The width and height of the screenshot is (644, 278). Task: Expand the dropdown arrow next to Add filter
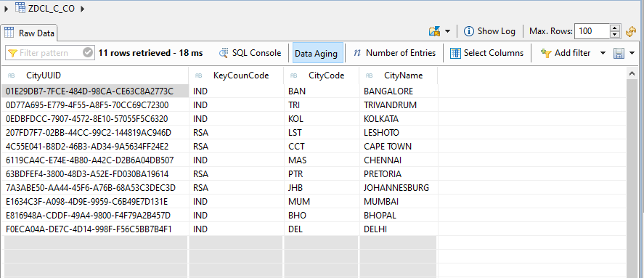[603, 53]
